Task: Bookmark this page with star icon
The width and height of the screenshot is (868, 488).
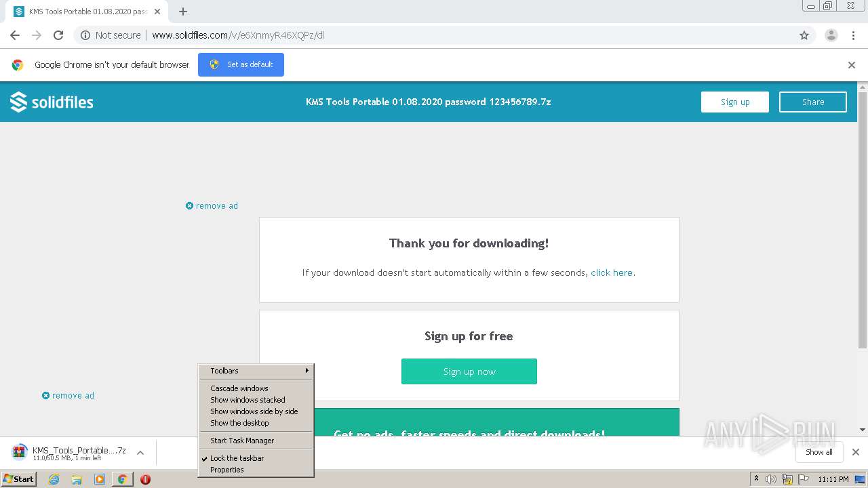Action: click(x=804, y=35)
